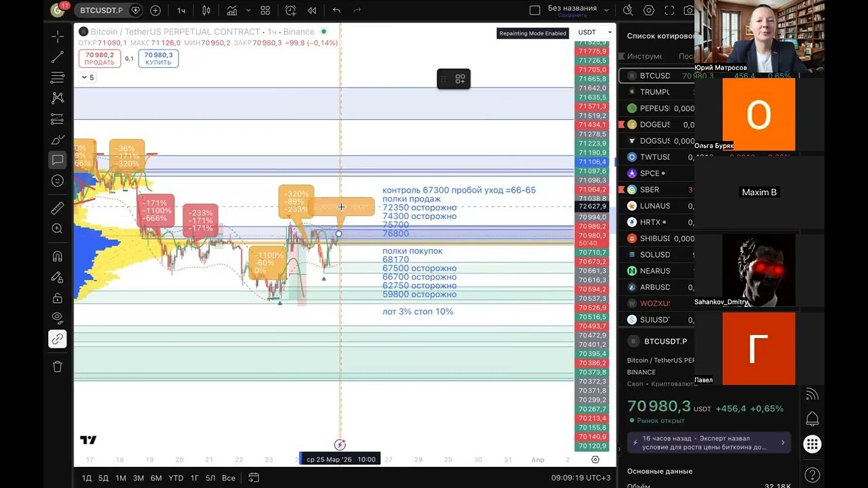
Task: Open the USDT currency dropdown
Action: pyautogui.click(x=595, y=33)
